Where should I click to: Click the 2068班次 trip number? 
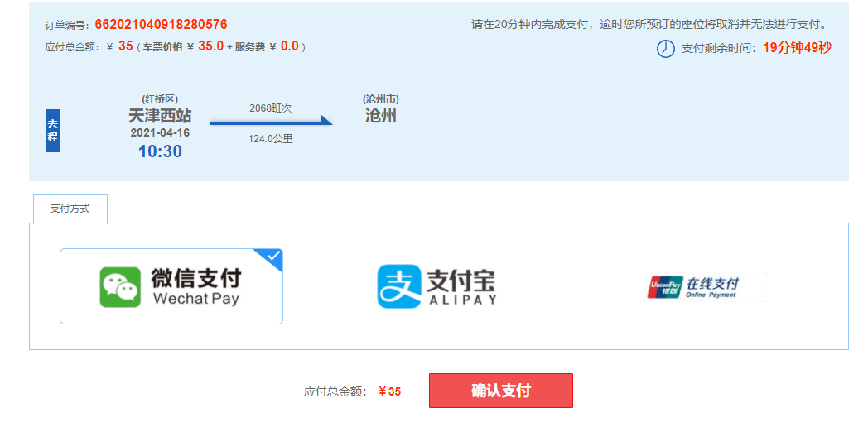[270, 108]
